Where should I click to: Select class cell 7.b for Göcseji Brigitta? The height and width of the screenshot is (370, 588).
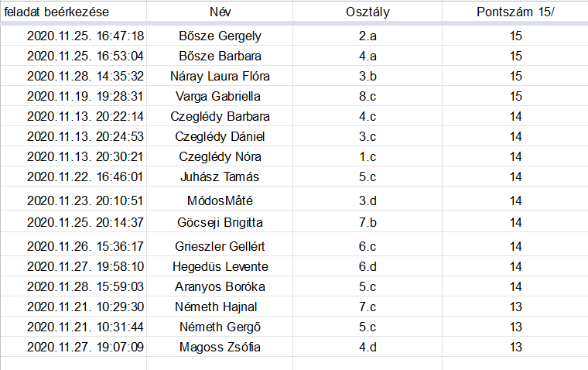pos(367,222)
